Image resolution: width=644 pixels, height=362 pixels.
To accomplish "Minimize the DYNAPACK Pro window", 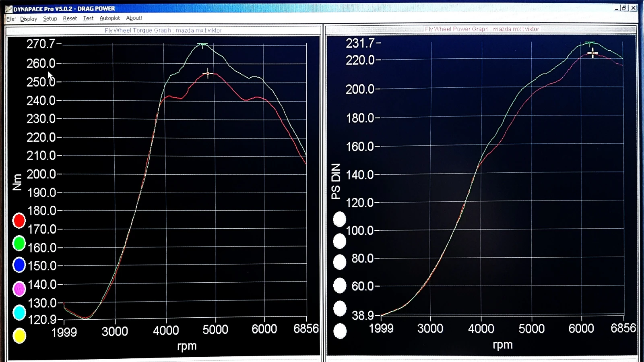I will 617,8.
